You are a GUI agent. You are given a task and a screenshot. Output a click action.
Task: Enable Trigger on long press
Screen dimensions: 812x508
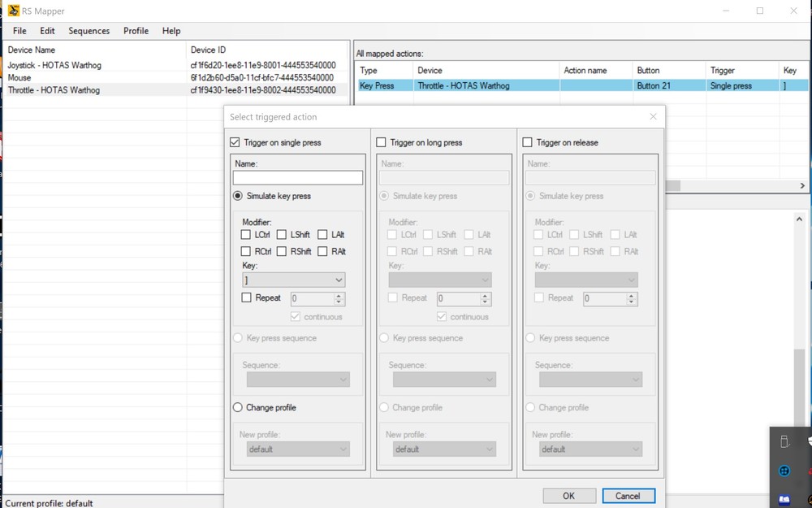(x=382, y=142)
